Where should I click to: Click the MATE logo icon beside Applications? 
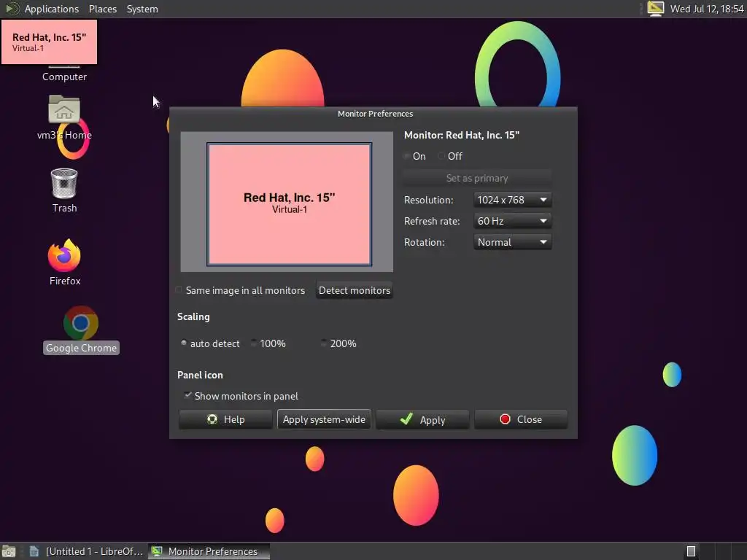12,9
